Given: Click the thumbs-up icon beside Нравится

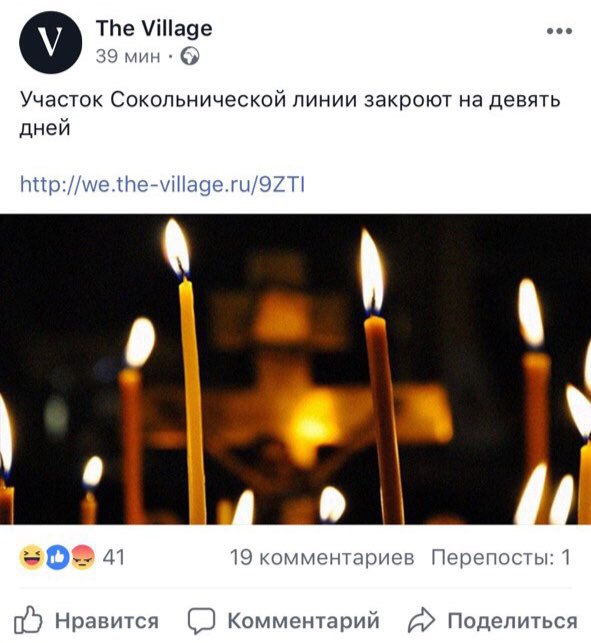Looking at the screenshot, I should click(28, 619).
